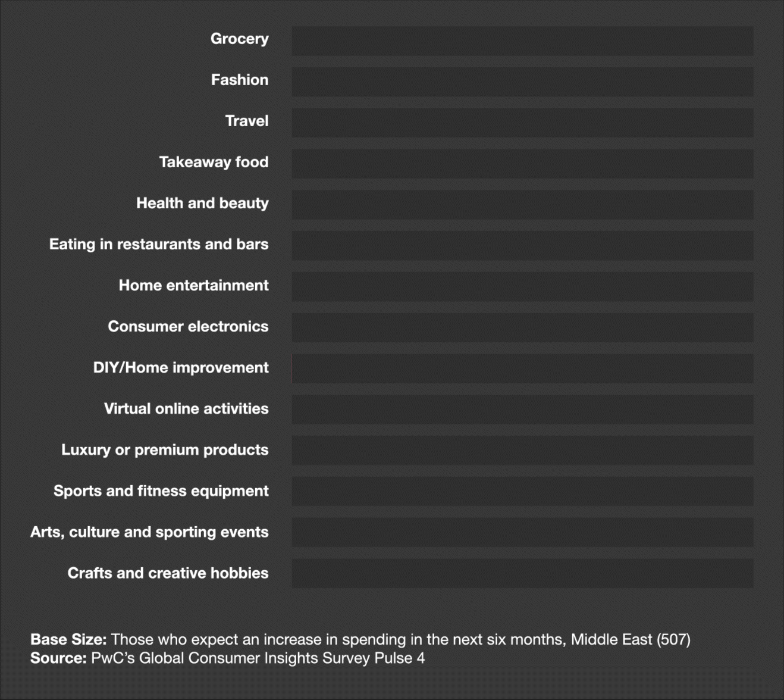
Task: Click the PwC Source citation line
Action: [227, 658]
